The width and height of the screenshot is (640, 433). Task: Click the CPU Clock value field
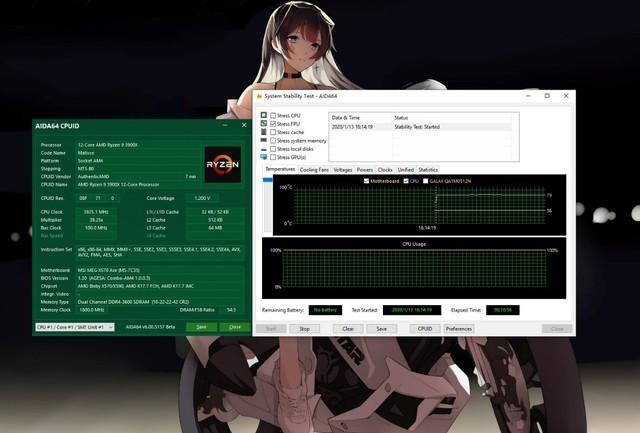tap(96, 212)
